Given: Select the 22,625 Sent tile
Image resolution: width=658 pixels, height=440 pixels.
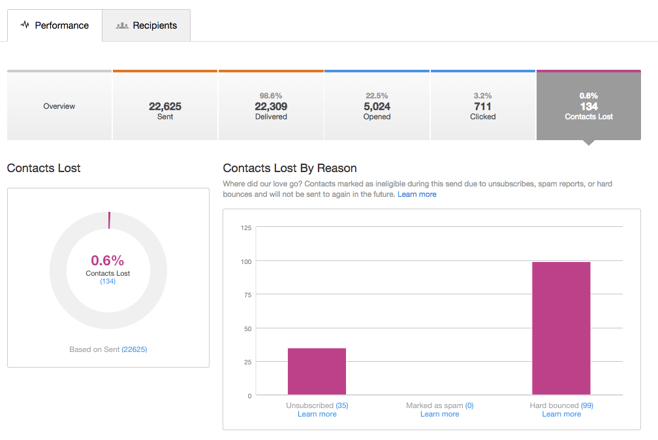Looking at the screenshot, I should (165, 106).
